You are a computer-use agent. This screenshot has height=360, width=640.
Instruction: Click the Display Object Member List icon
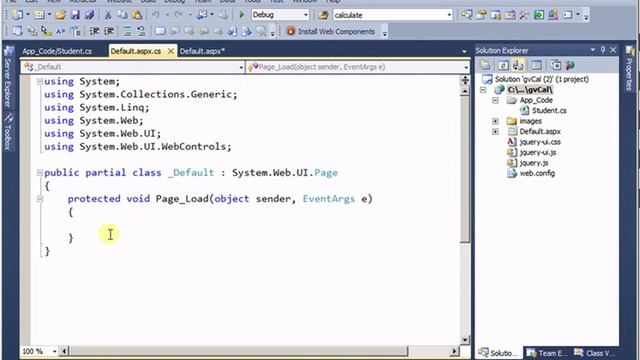17,31
